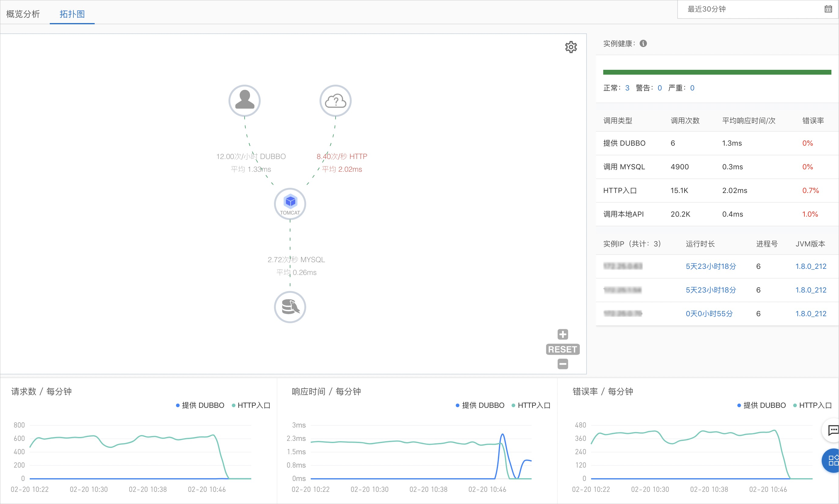Image resolution: width=839 pixels, height=504 pixels.
Task: Toggle HTTP入口 legend in request count chart
Action: click(251, 405)
